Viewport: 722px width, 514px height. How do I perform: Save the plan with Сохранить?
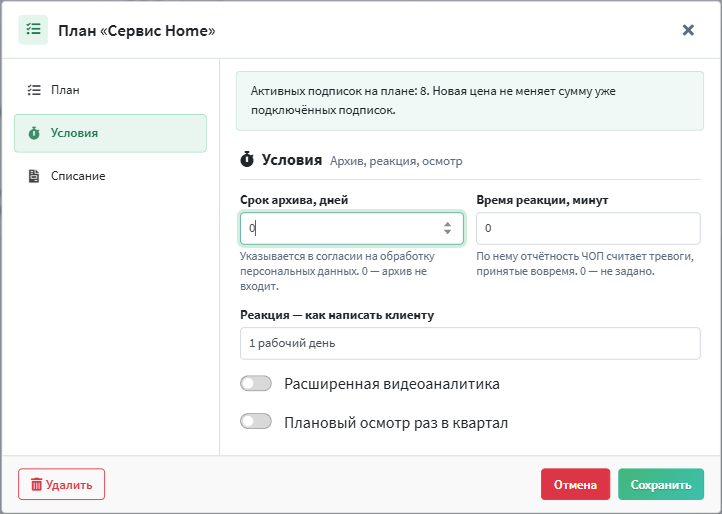[x=661, y=484]
